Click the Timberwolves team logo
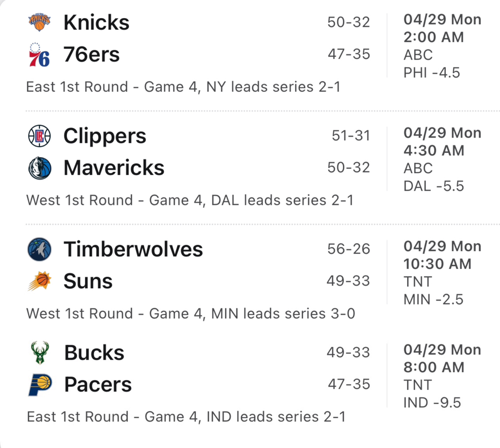This screenshot has width=500, height=448. (39, 249)
